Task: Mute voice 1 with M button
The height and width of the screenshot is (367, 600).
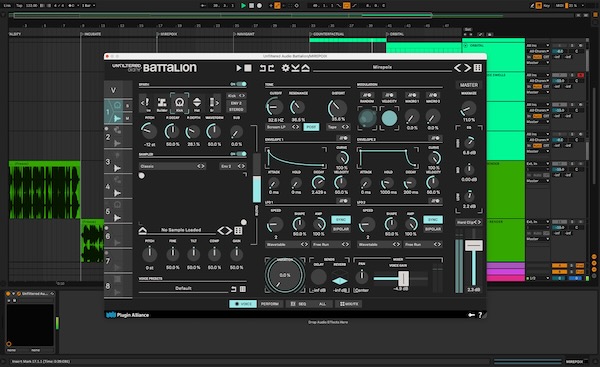Action: click(127, 118)
